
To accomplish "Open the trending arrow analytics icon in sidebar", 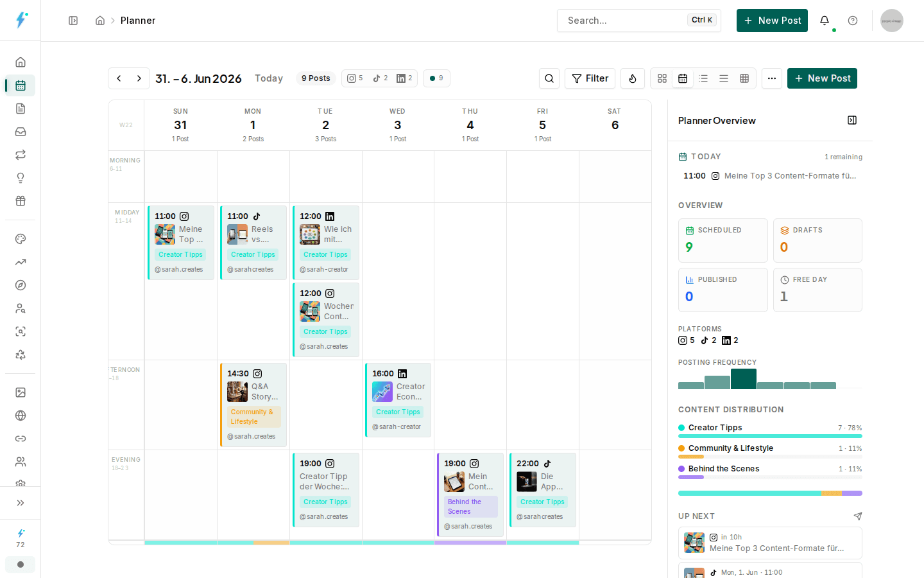I will tap(21, 262).
